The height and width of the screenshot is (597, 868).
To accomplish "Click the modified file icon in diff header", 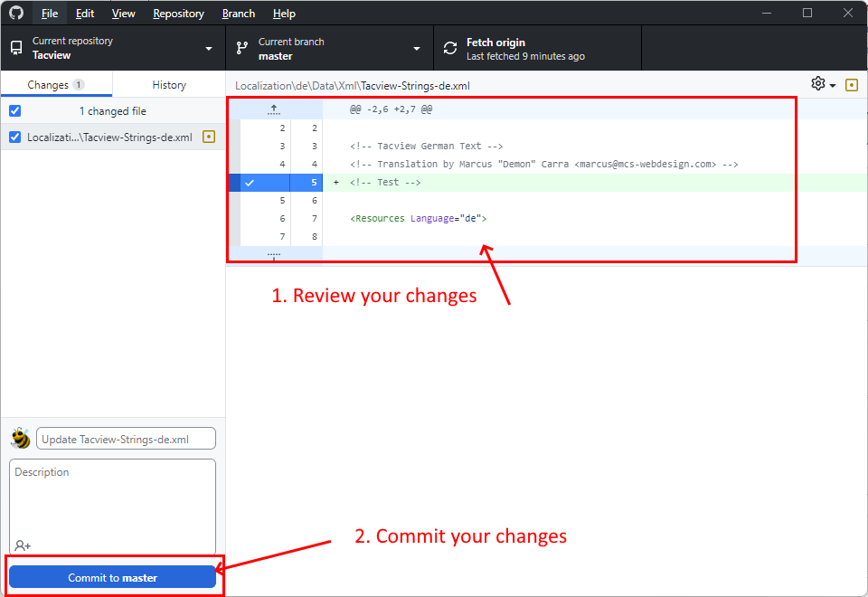I will (852, 85).
